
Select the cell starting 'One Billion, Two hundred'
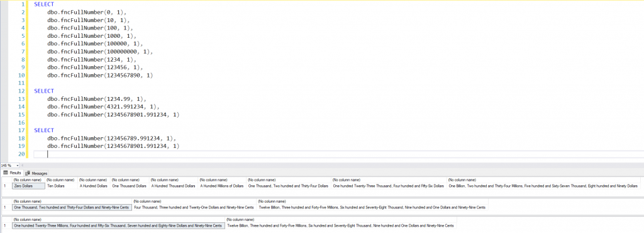[543, 186]
